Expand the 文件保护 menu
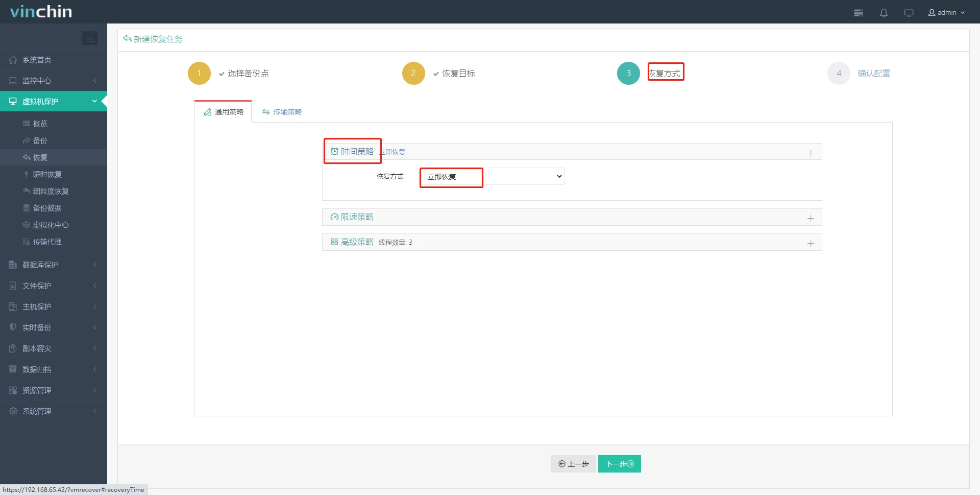The height and width of the screenshot is (495, 980). coord(54,286)
